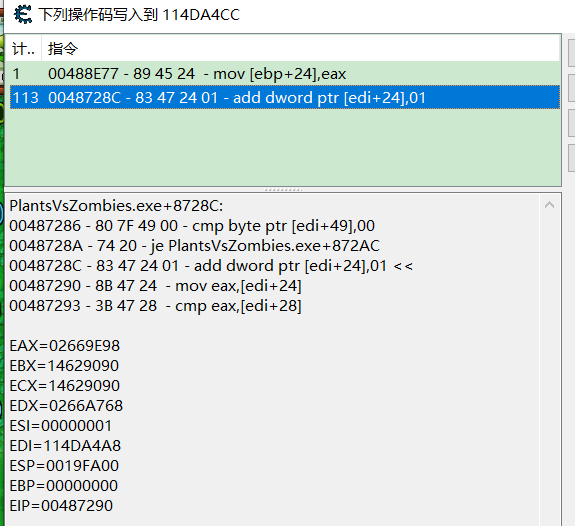
Task: Click the EDI=114DA4A8 register line
Action: (65, 446)
